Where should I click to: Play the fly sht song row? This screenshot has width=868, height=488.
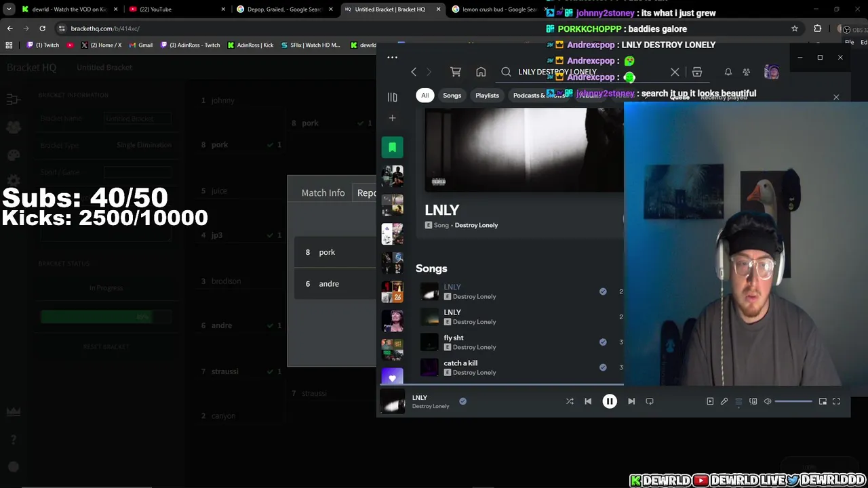click(519, 342)
